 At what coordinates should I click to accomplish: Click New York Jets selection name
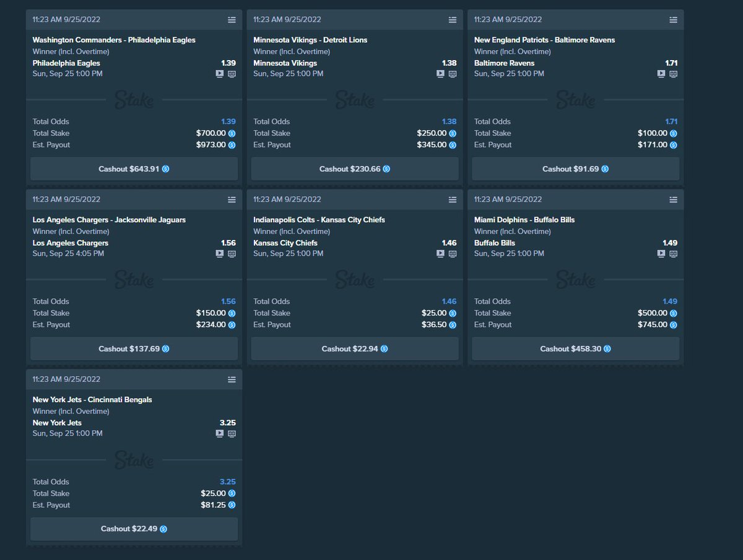pyautogui.click(x=57, y=423)
